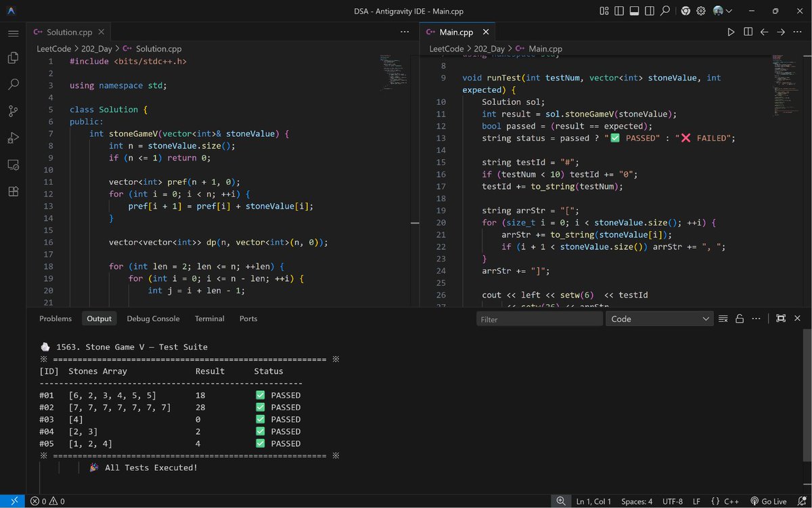The width and height of the screenshot is (812, 508).
Task: Toggle the bottom panel visibility
Action: pyautogui.click(x=635, y=11)
